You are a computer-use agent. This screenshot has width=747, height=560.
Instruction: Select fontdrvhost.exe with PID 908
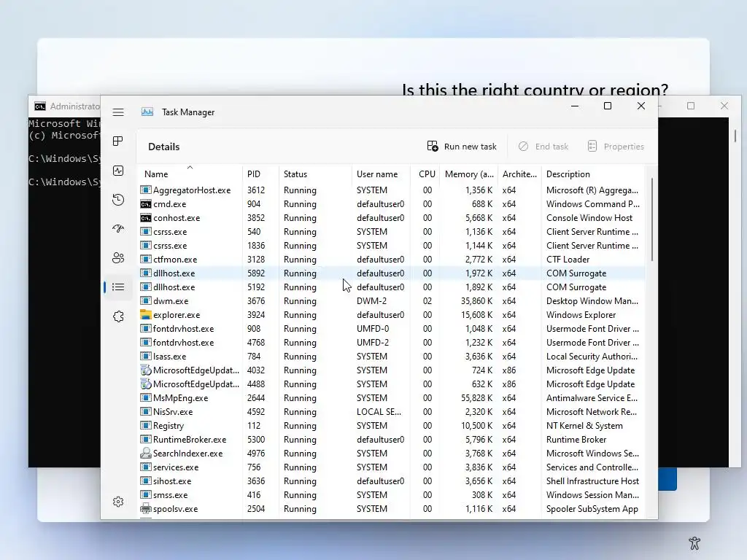tap(392, 328)
